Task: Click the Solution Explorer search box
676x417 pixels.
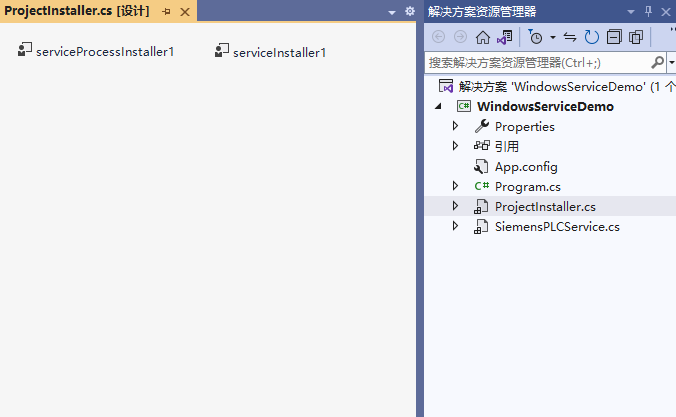Action: (x=535, y=62)
